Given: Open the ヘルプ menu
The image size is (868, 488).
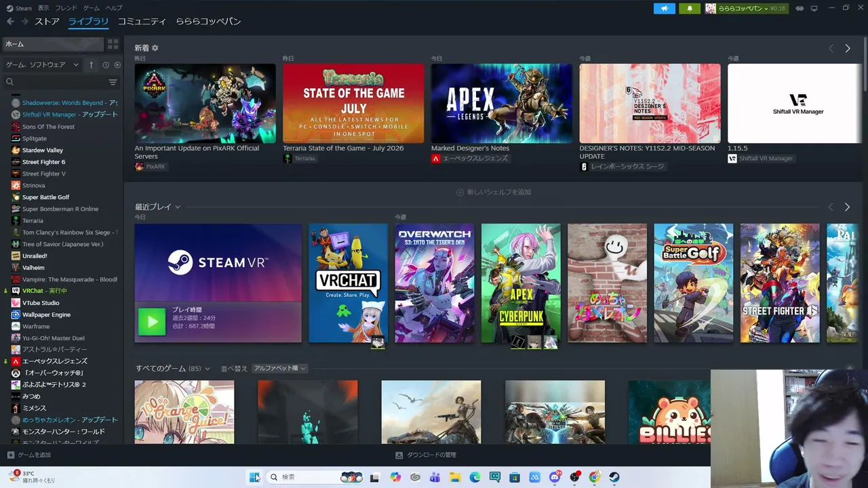Looking at the screenshot, I should (115, 8).
